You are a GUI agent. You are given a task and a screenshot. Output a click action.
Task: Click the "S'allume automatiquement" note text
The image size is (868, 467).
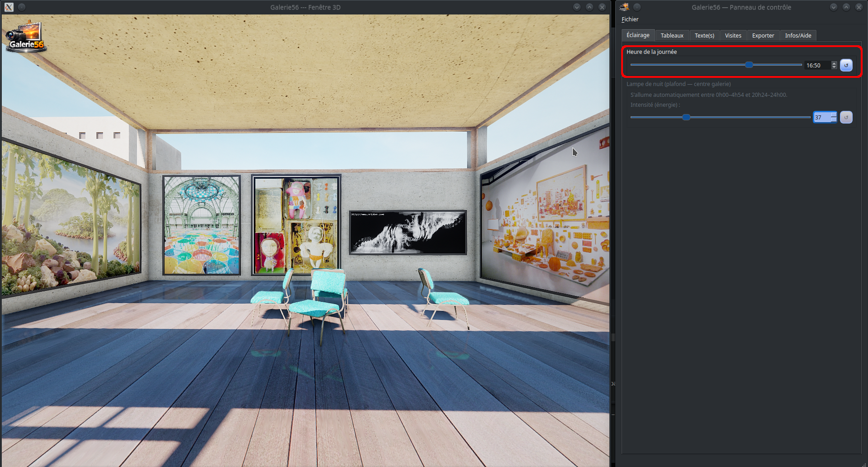click(709, 95)
